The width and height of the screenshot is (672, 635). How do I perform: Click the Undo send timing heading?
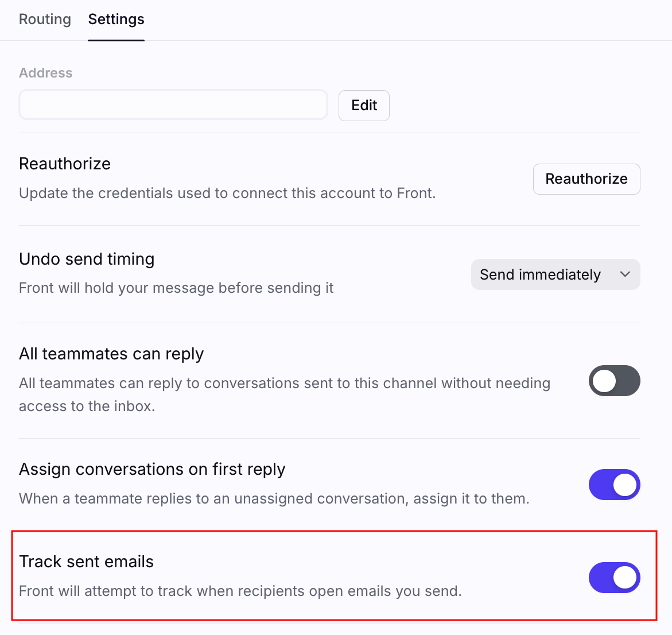pos(87,259)
